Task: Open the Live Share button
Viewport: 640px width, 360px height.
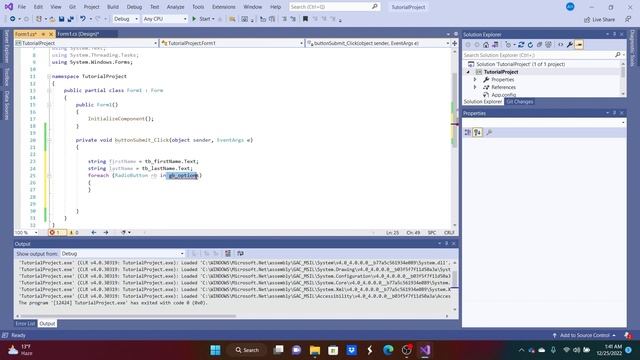Action: coord(599,20)
